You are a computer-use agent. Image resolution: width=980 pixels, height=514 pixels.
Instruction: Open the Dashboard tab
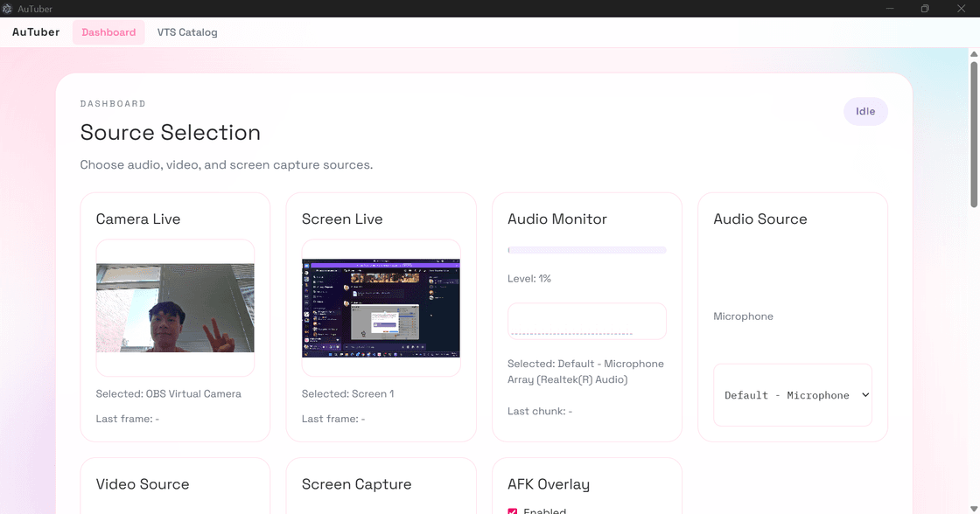[x=108, y=32]
